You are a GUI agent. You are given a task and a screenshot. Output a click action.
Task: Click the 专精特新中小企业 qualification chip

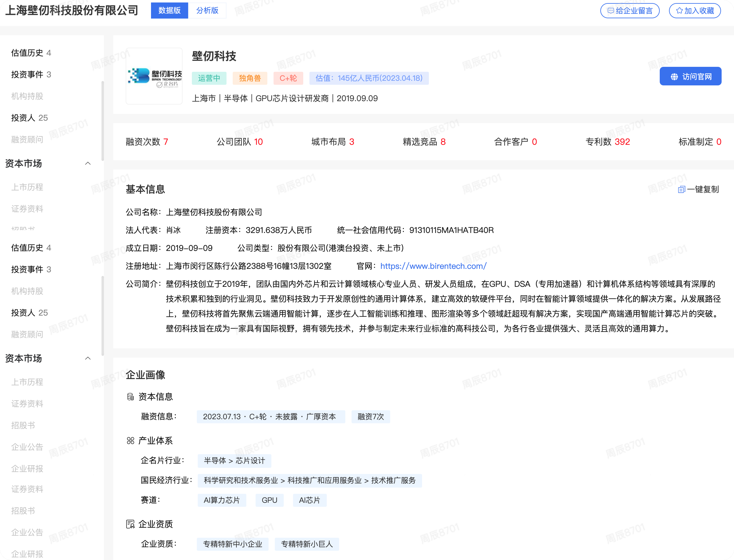(232, 544)
